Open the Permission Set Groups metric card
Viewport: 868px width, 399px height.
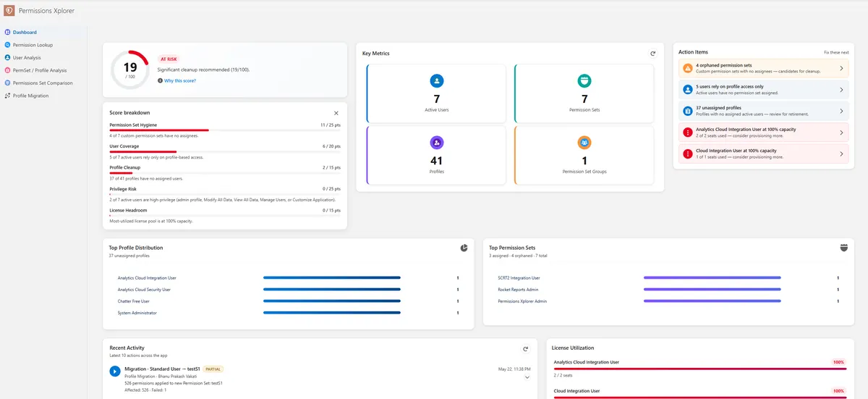(x=584, y=155)
